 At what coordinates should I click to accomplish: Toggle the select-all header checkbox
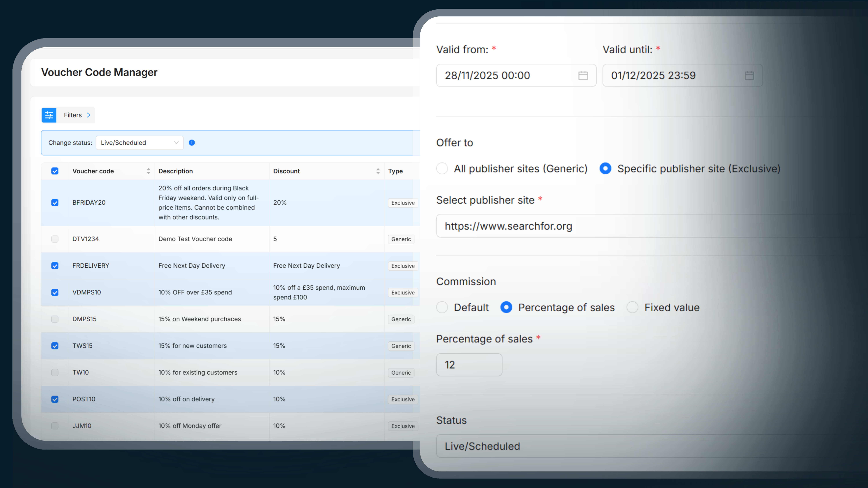click(55, 171)
